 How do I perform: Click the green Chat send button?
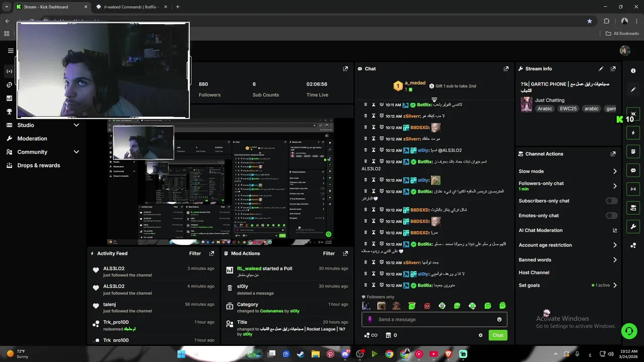(498, 335)
